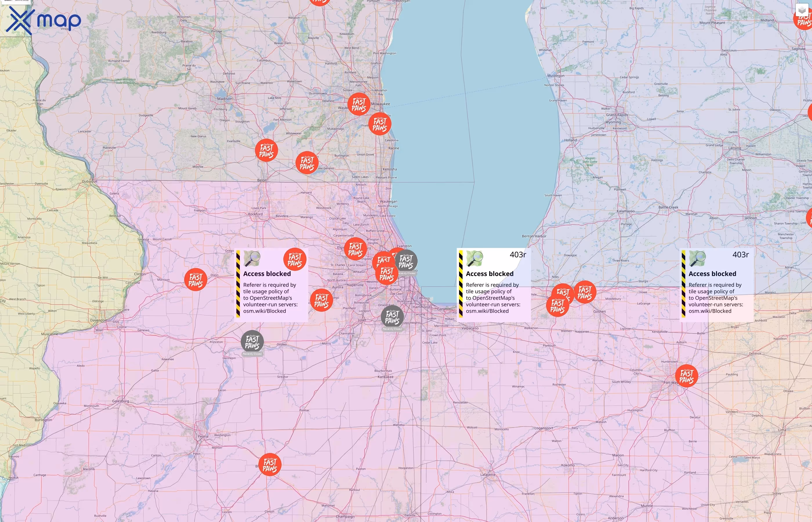812x522 pixels.
Task: Click osm.wiki/Blocked text in the left tile
Action: [264, 311]
